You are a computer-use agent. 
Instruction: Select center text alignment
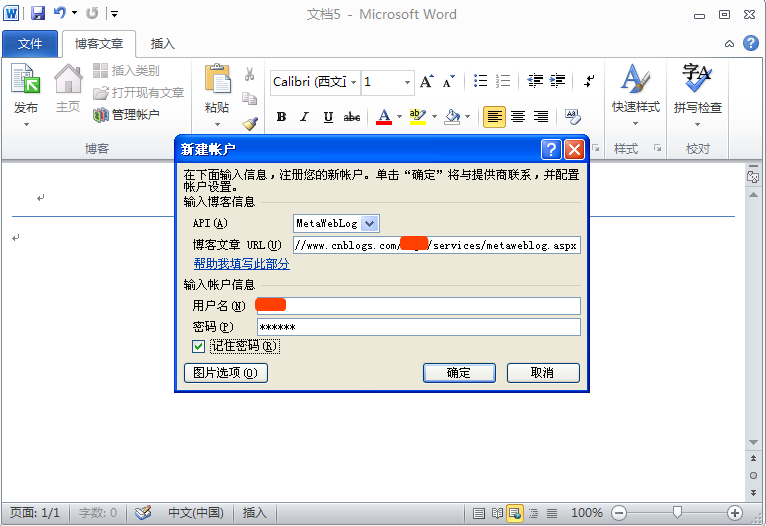(518, 117)
